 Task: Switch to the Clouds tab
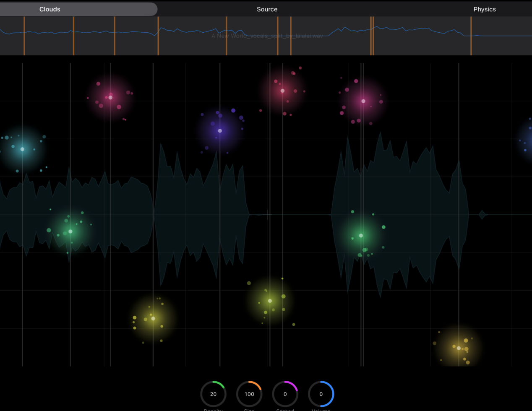click(x=50, y=9)
